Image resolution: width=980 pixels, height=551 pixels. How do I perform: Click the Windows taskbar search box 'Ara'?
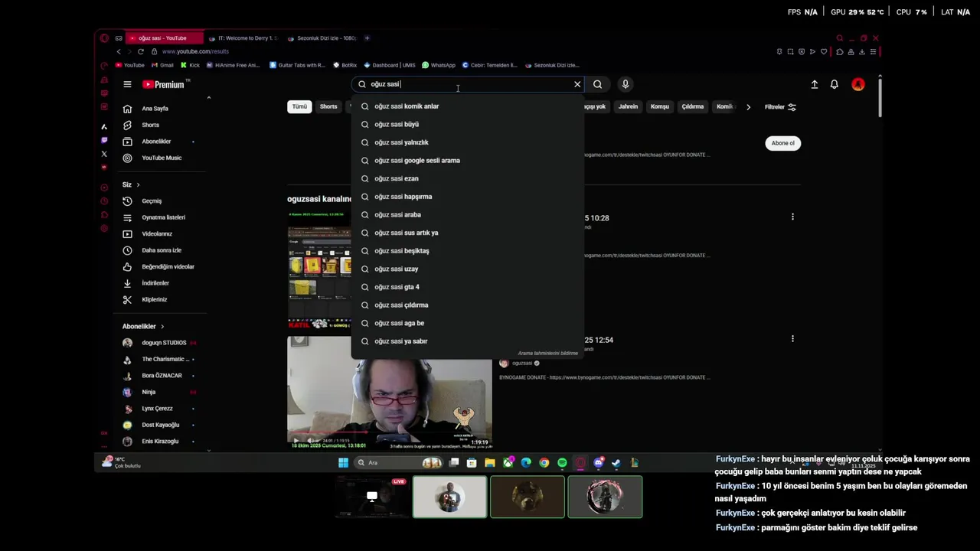pyautogui.click(x=398, y=462)
